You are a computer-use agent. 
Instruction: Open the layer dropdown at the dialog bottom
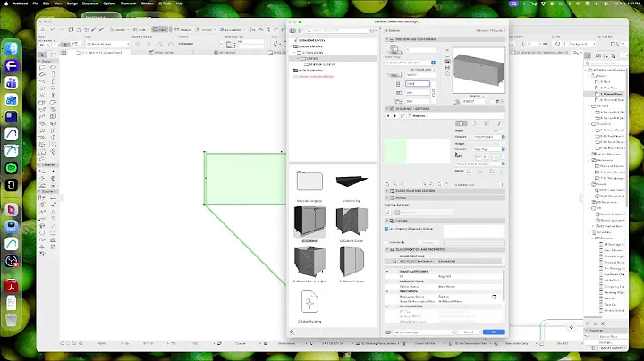(423, 332)
